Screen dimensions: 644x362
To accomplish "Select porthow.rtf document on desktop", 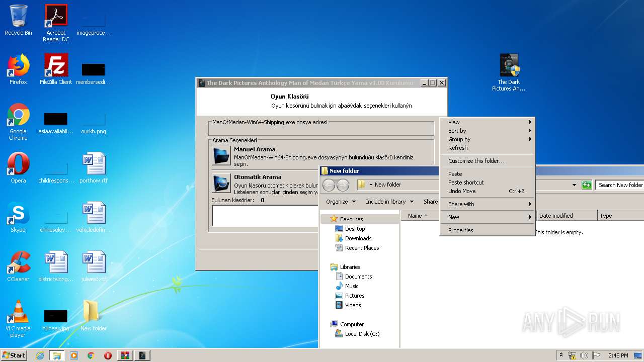I will tap(94, 168).
